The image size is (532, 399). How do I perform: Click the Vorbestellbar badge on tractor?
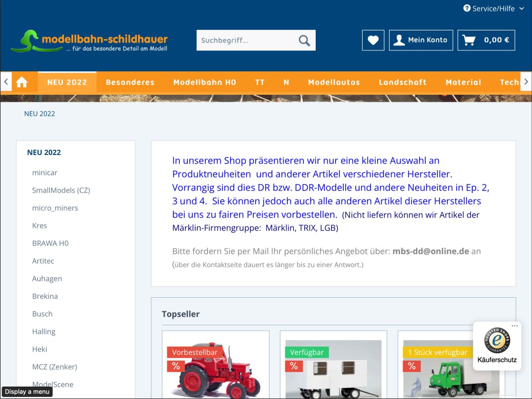coord(195,352)
